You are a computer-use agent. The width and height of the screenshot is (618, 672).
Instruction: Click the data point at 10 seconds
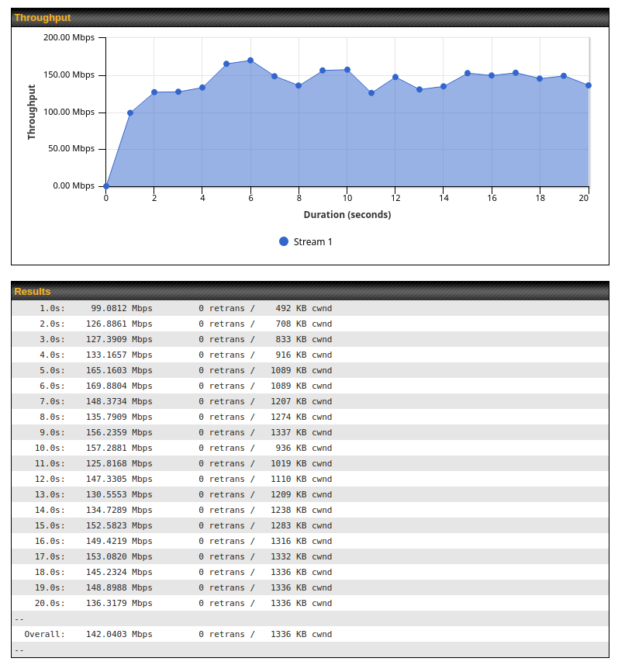click(347, 70)
